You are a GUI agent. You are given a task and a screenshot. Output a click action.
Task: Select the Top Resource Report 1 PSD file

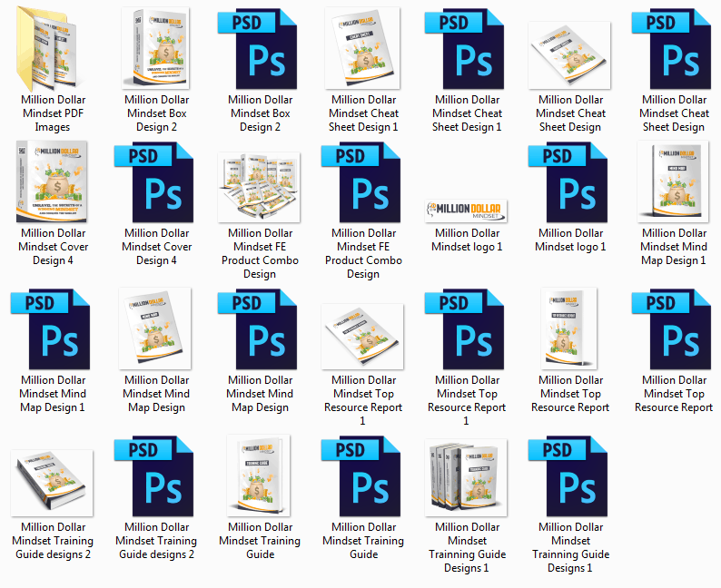(x=467, y=329)
